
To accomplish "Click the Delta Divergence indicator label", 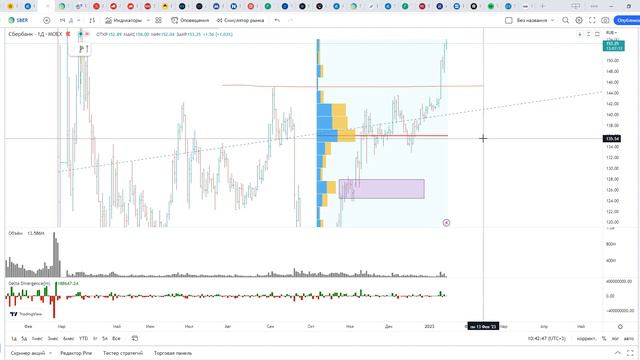I will [29, 283].
